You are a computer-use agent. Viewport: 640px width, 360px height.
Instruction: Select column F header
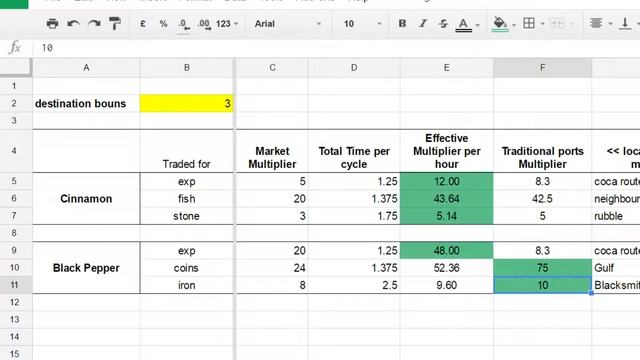(x=542, y=67)
